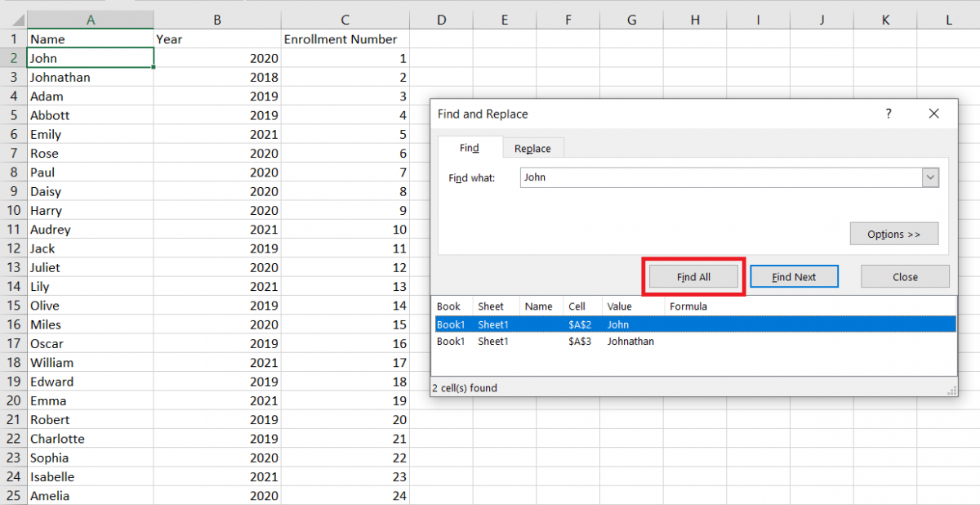Click the X icon of Find and Replace

[x=934, y=114]
